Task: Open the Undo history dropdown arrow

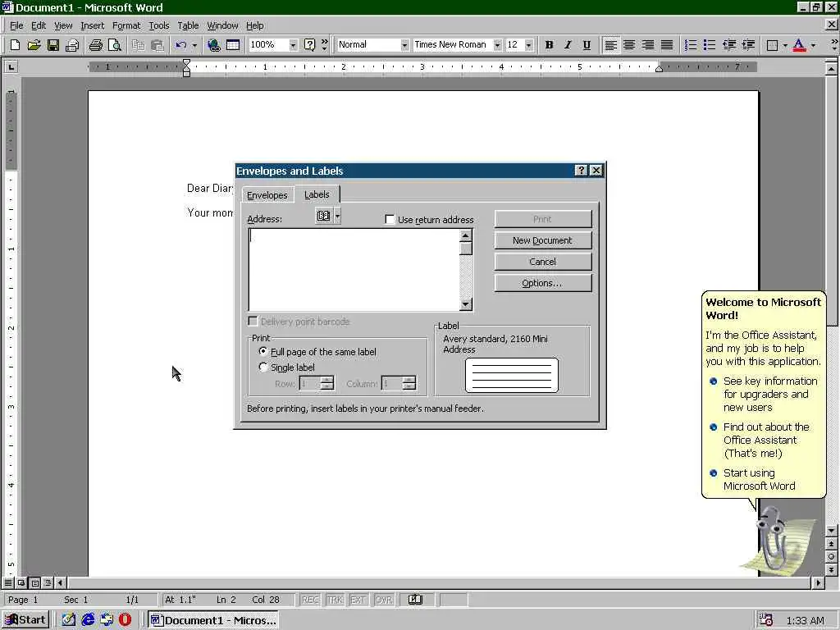Action: [x=194, y=45]
